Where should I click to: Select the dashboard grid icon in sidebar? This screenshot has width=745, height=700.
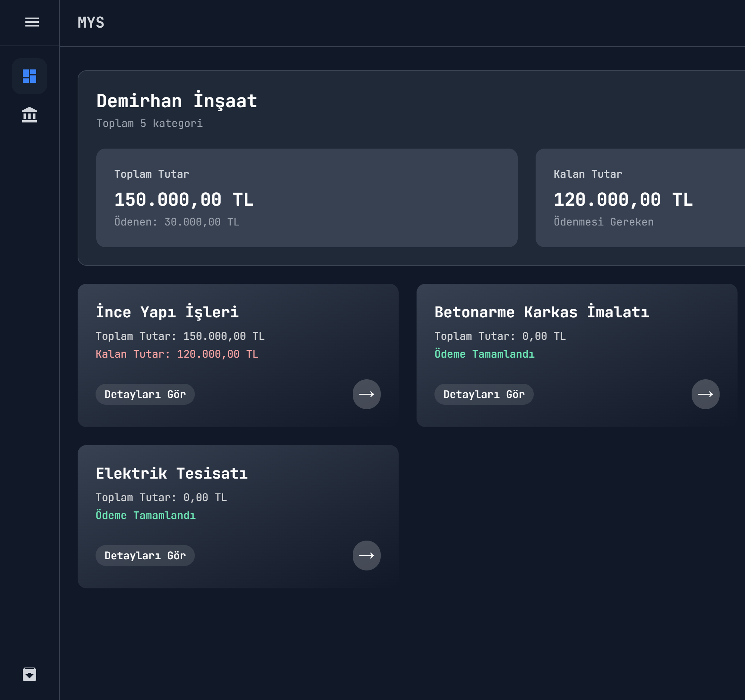[x=29, y=76]
